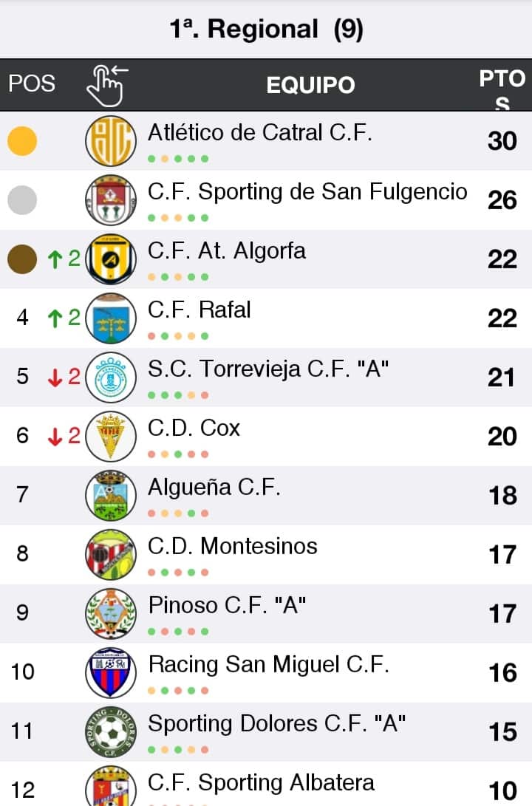Tap the 1ª. Regional (9) title
The height and width of the screenshot is (806, 532).
pyautogui.click(x=266, y=30)
